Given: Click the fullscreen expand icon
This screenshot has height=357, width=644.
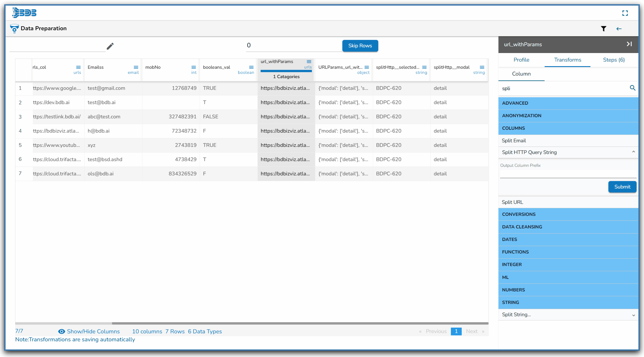Looking at the screenshot, I should [625, 13].
